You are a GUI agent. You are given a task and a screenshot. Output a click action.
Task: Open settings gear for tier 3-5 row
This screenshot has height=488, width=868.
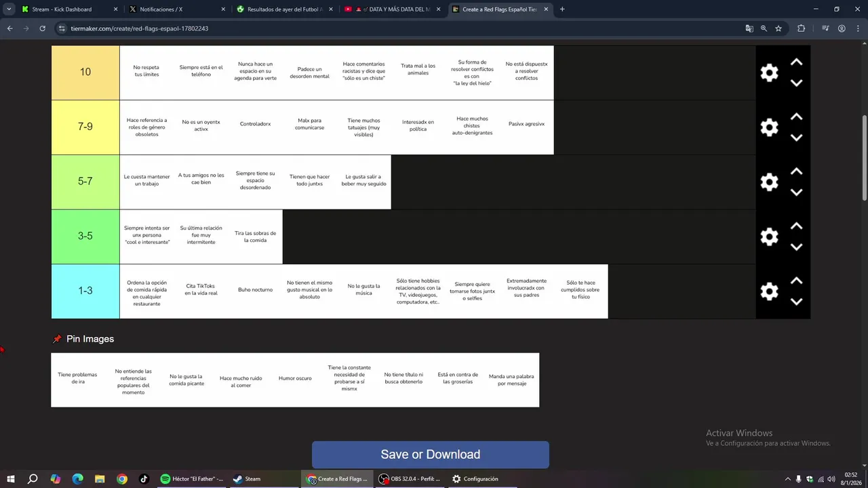[769, 237]
